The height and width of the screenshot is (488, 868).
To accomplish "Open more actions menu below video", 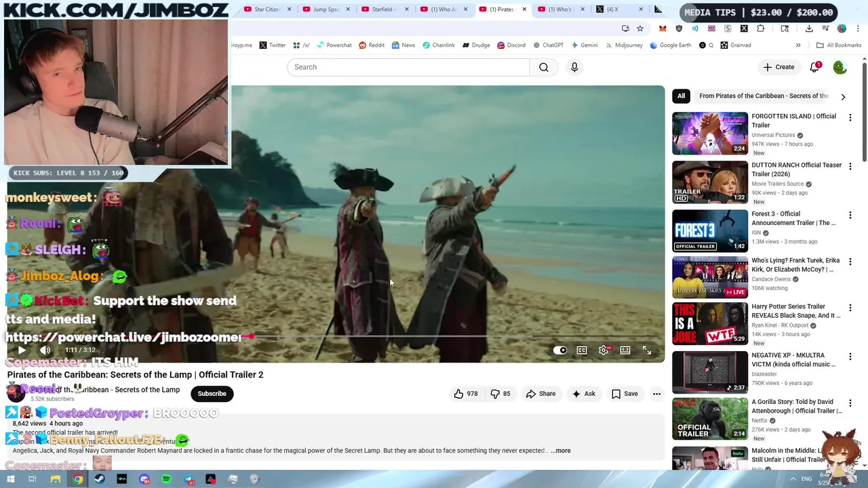I will pos(656,394).
